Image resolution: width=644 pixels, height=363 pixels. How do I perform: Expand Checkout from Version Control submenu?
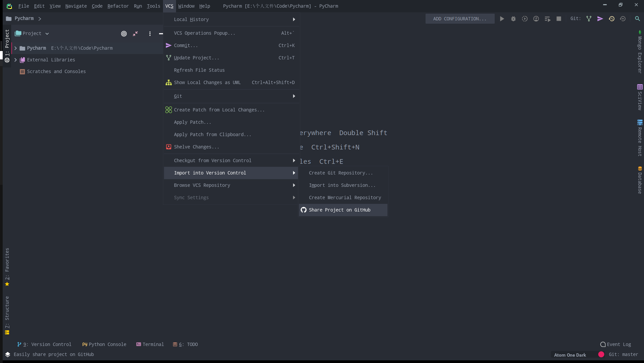[231, 160]
